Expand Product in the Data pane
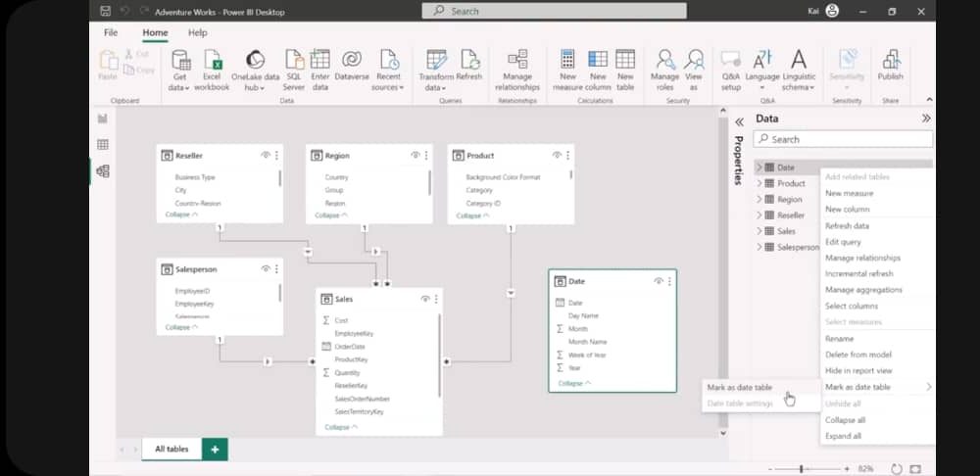980x476 pixels. (x=759, y=184)
